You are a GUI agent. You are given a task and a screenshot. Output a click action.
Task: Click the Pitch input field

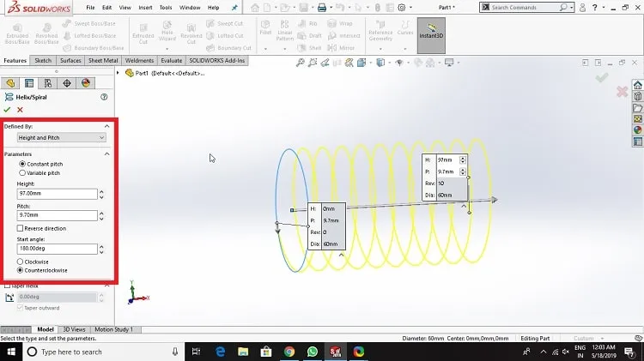[x=57, y=215]
